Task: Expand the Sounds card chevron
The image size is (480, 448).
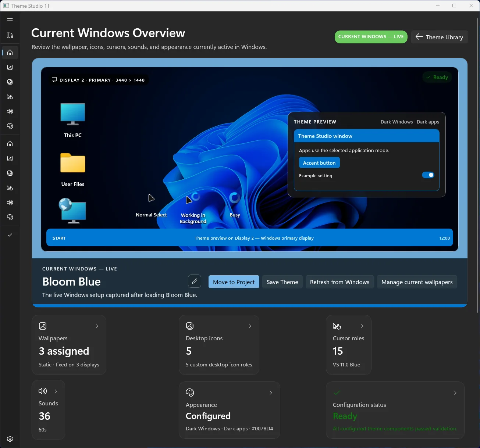Action: coord(56,391)
